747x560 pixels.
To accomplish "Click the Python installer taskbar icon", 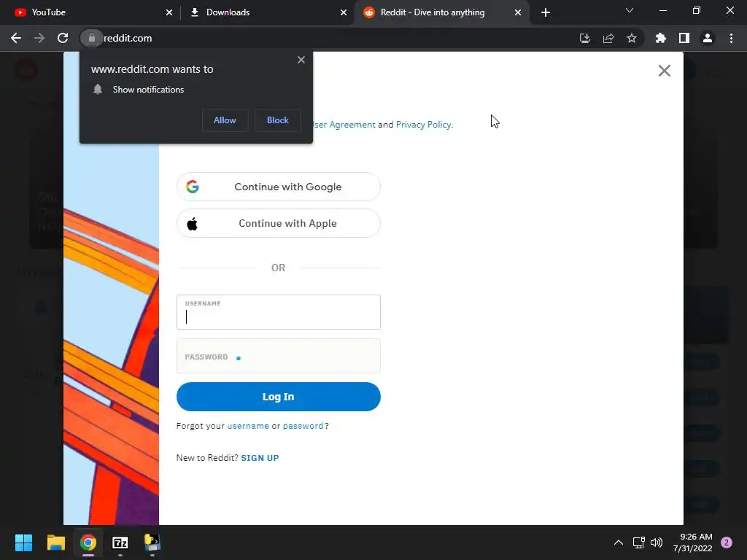I will (152, 542).
